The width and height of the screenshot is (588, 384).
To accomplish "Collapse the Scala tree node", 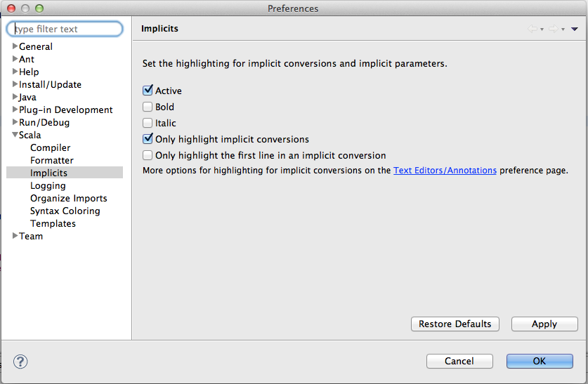I will pyautogui.click(x=15, y=135).
